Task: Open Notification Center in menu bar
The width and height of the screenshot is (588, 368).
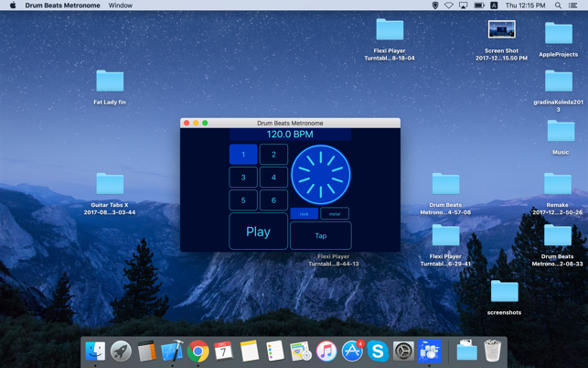Action: tap(572, 5)
